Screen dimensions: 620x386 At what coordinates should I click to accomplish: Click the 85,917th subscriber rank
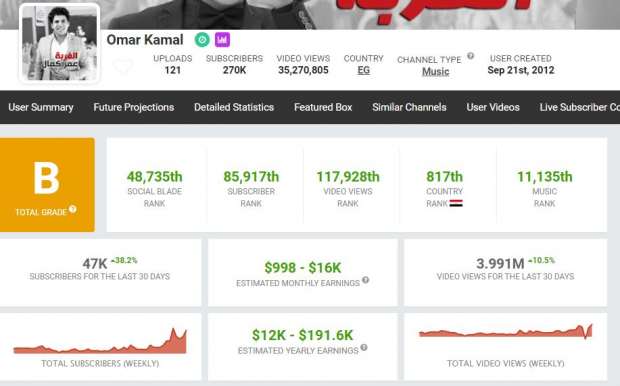point(251,176)
